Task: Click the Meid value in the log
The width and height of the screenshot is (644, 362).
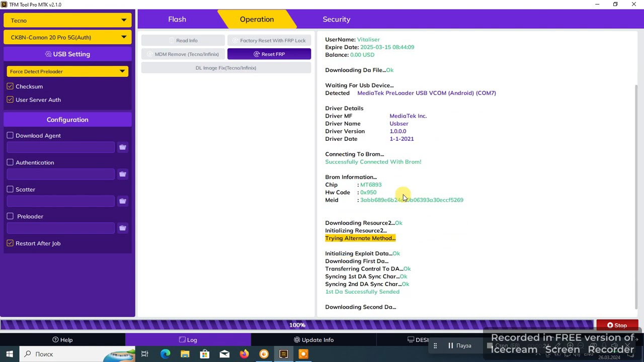Action: coord(412,200)
